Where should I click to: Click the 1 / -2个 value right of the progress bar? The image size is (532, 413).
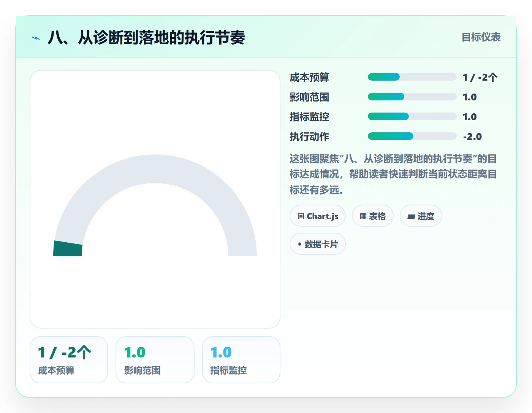click(480, 77)
